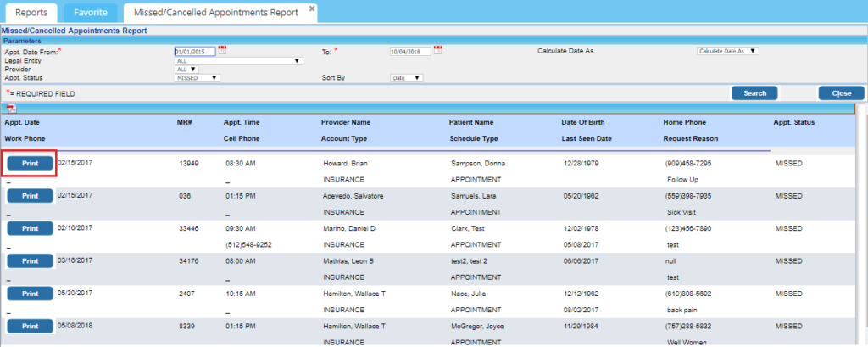Viewport: 868px width, 347px height.
Task: Click the Request Reason column header
Action: [691, 138]
